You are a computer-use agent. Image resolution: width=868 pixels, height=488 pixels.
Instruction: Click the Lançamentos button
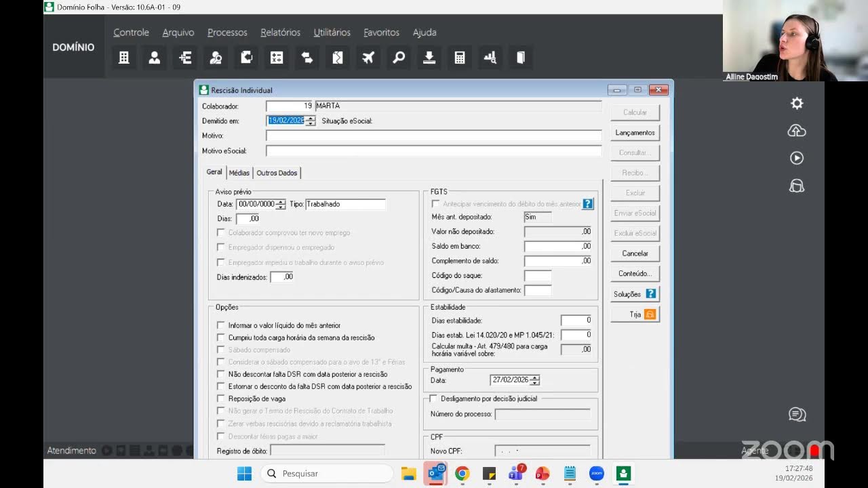[x=635, y=133]
